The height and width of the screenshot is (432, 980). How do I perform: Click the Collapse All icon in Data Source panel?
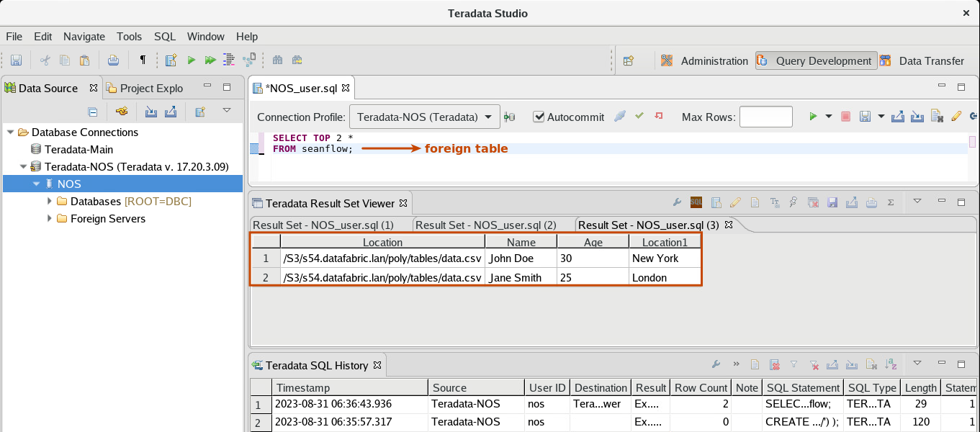tap(93, 112)
